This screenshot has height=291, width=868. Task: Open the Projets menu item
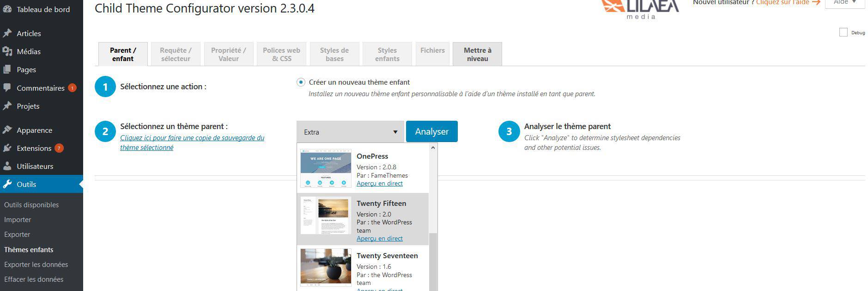[42, 106]
